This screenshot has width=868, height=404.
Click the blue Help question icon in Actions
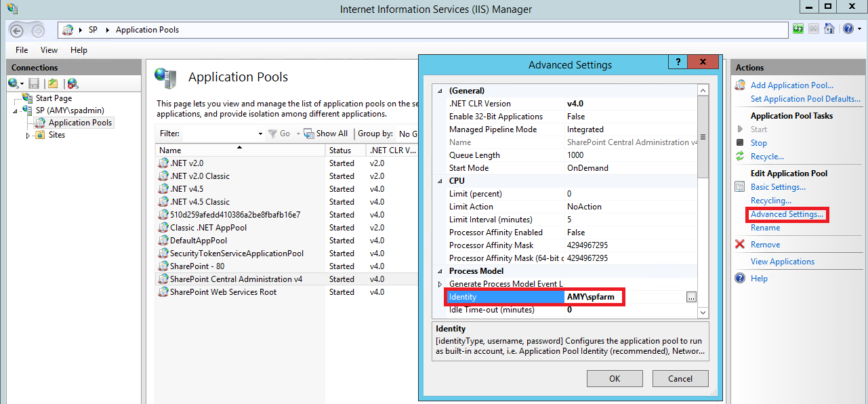click(x=740, y=279)
